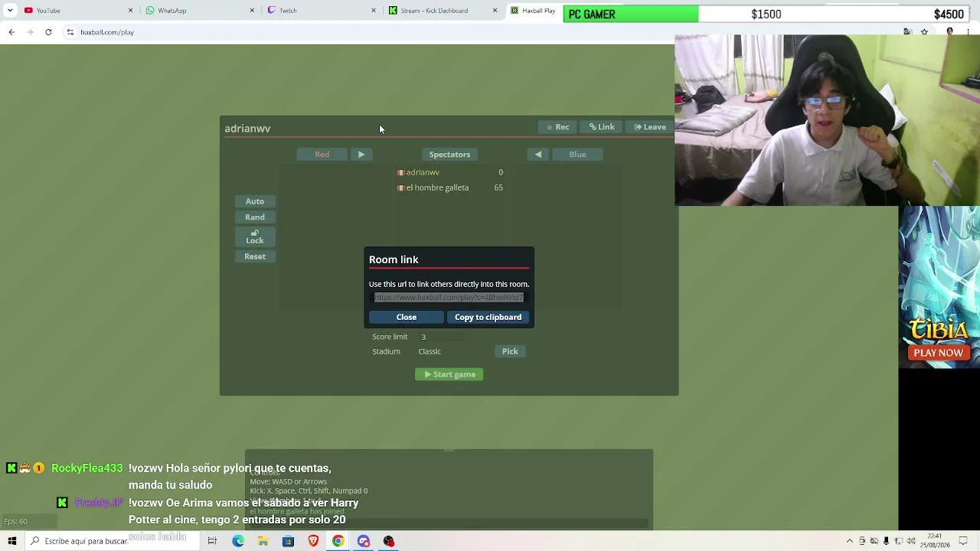The image size is (980, 551).
Task: Click the Spectators team button
Action: pyautogui.click(x=449, y=155)
